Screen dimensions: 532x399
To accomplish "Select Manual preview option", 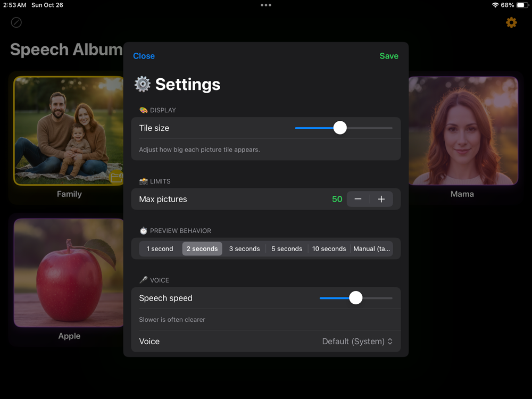I will point(372,248).
